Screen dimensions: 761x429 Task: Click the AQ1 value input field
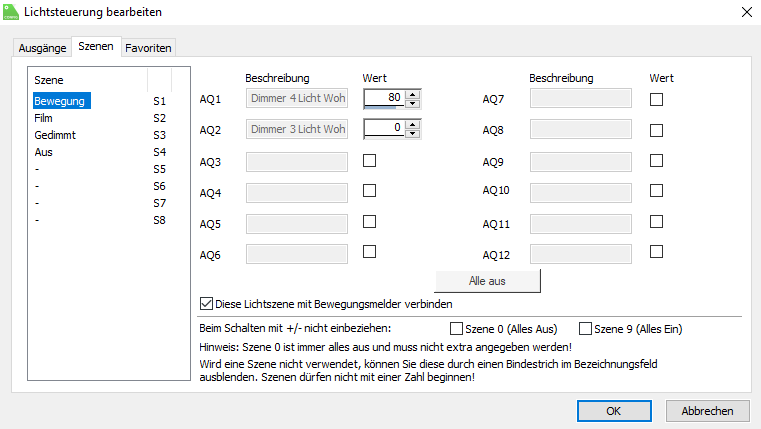tap(384, 99)
